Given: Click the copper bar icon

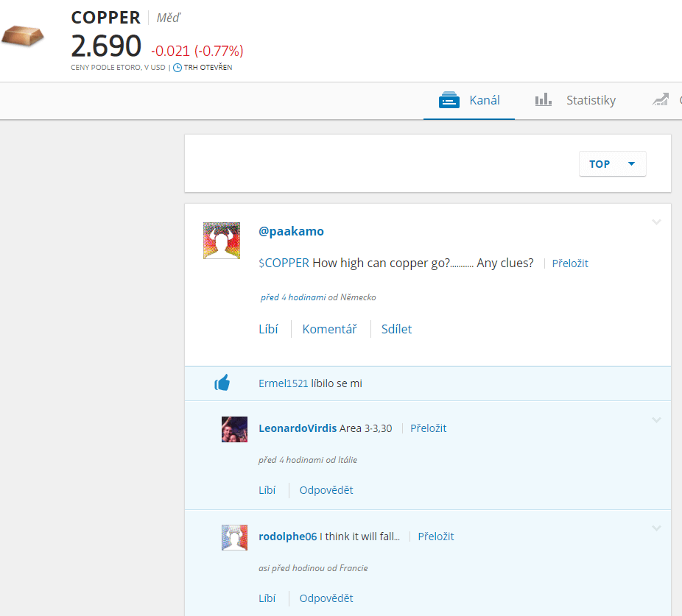Looking at the screenshot, I should tap(22, 35).
